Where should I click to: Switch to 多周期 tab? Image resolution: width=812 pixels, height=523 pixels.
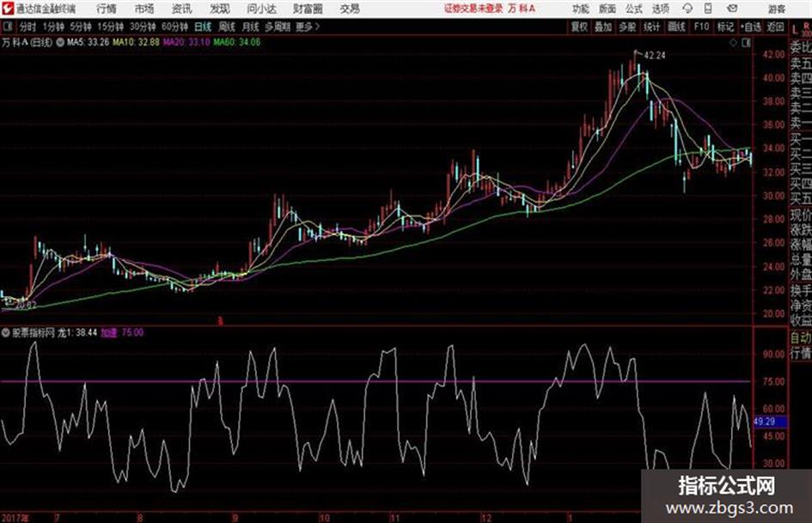(x=278, y=27)
